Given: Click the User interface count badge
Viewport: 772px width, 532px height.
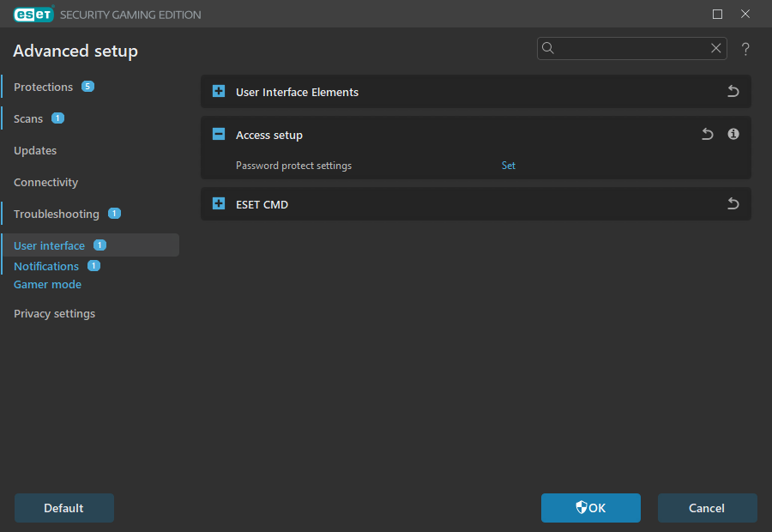Looking at the screenshot, I should coord(100,245).
